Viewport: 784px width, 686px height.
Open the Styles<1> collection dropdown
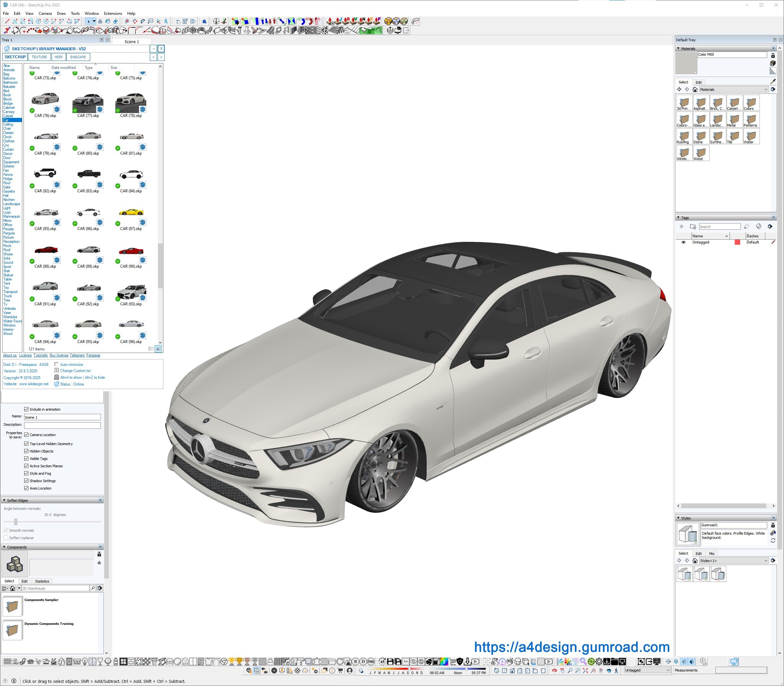pyautogui.click(x=766, y=561)
